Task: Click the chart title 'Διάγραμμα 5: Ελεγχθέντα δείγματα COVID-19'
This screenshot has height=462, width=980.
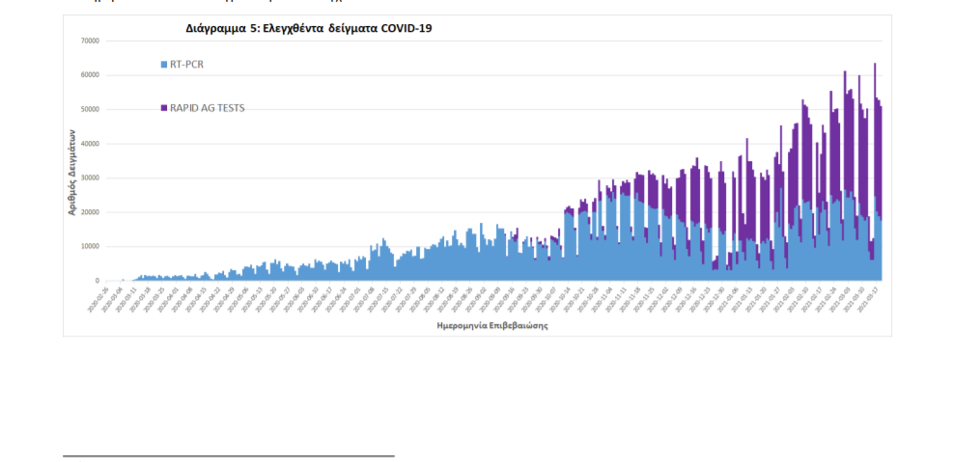Action: (308, 28)
